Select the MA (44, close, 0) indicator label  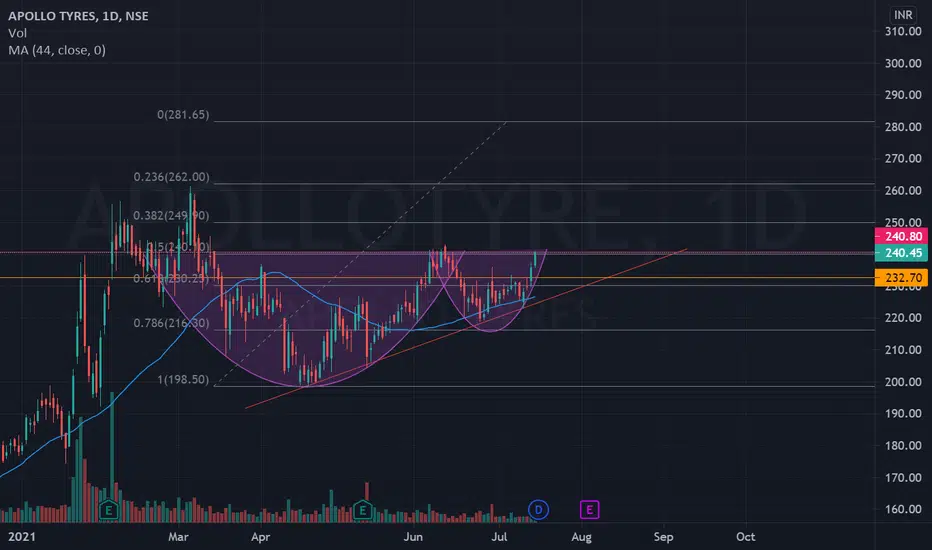[x=57, y=51]
